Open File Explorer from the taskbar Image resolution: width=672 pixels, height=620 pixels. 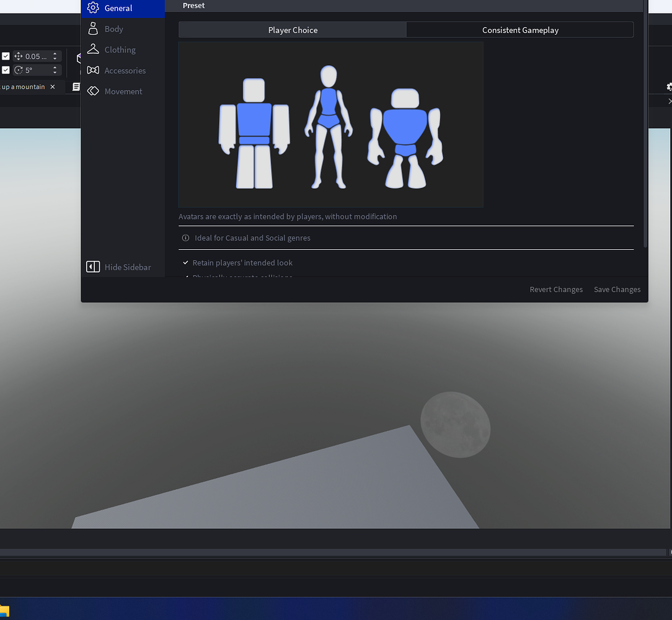click(4, 611)
